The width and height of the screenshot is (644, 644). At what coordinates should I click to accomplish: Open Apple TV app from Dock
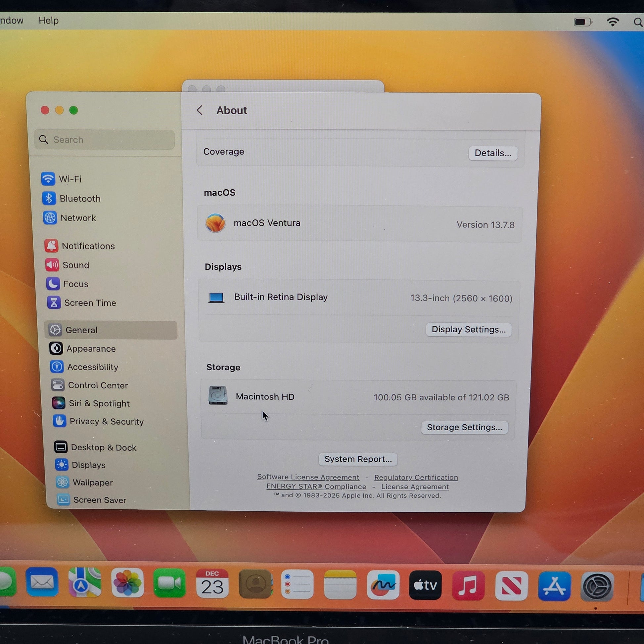[x=425, y=585]
